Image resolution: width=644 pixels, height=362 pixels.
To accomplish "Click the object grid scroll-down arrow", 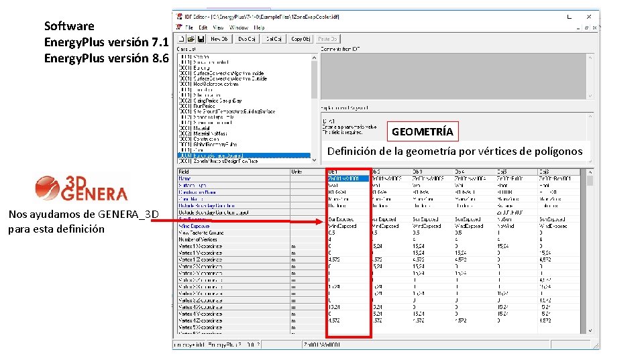I will 590,330.
